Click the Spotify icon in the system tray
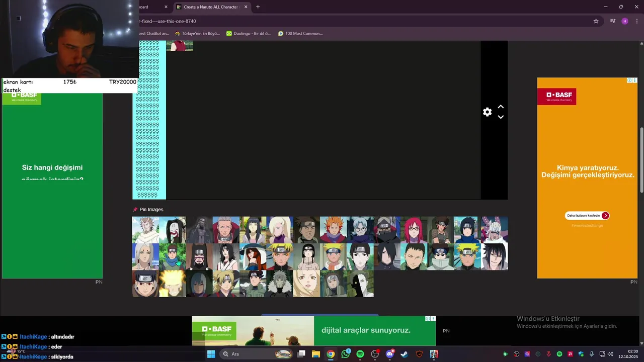 coord(559,354)
